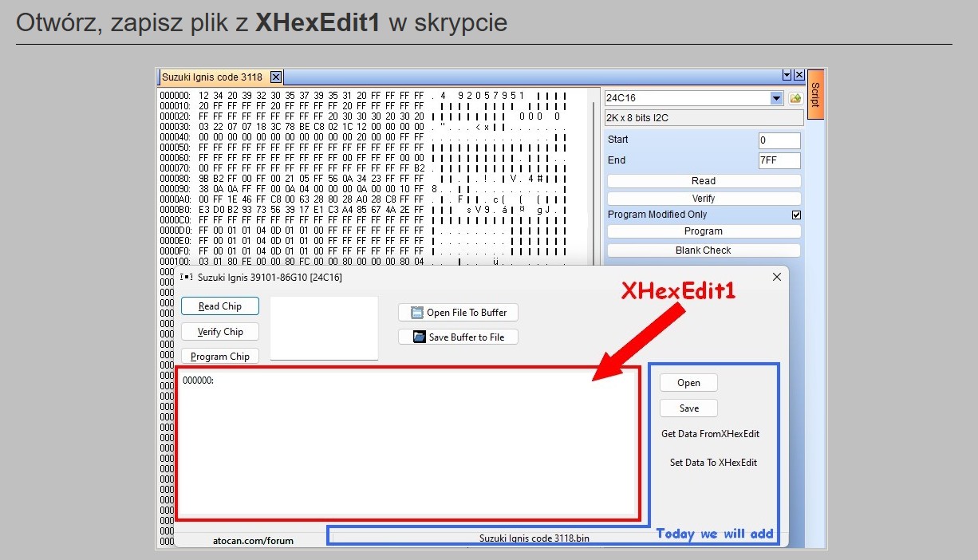Close the document panel with top-right X
Image resolution: width=978 pixels, height=560 pixels.
(799, 75)
